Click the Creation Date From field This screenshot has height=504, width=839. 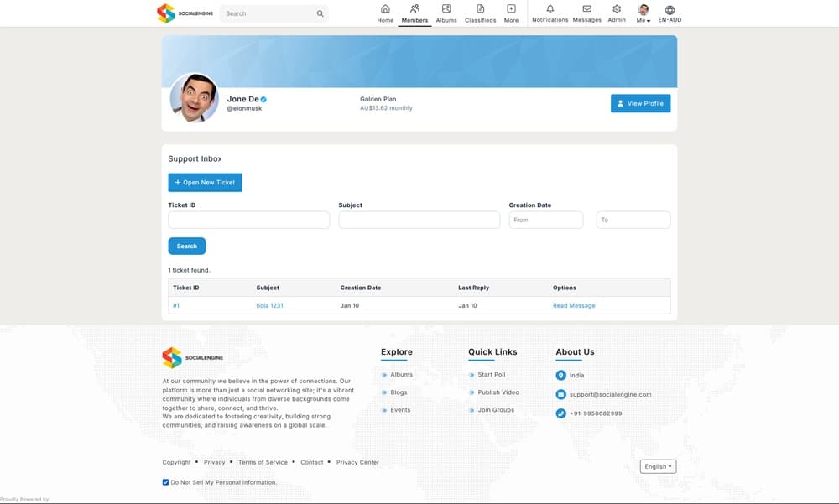(545, 220)
